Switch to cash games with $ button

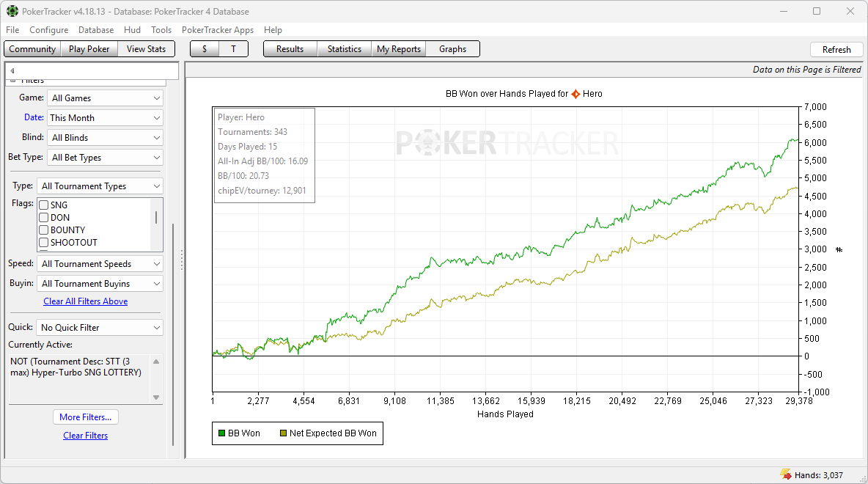(205, 49)
